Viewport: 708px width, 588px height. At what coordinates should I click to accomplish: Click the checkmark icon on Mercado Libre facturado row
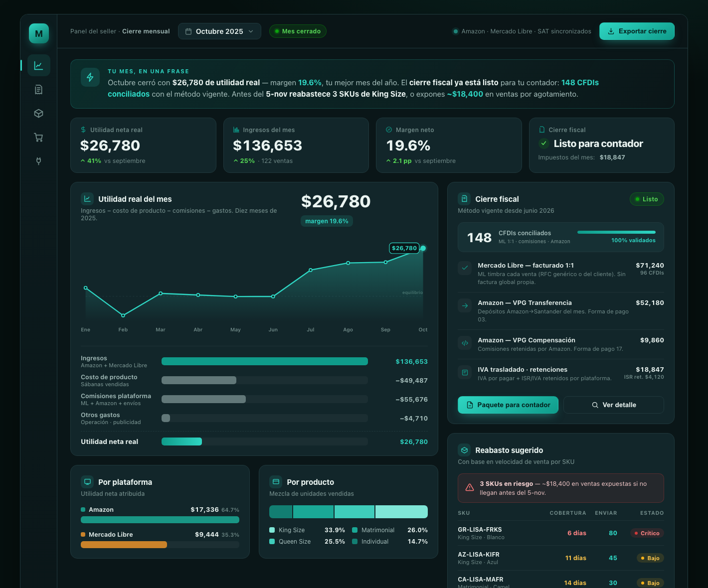coord(465,268)
